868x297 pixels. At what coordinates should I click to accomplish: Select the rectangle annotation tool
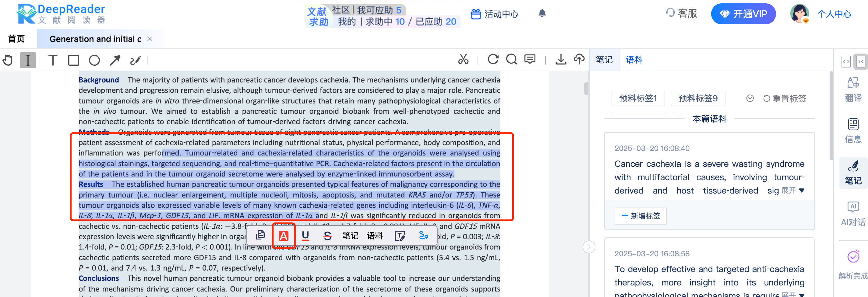73,60
